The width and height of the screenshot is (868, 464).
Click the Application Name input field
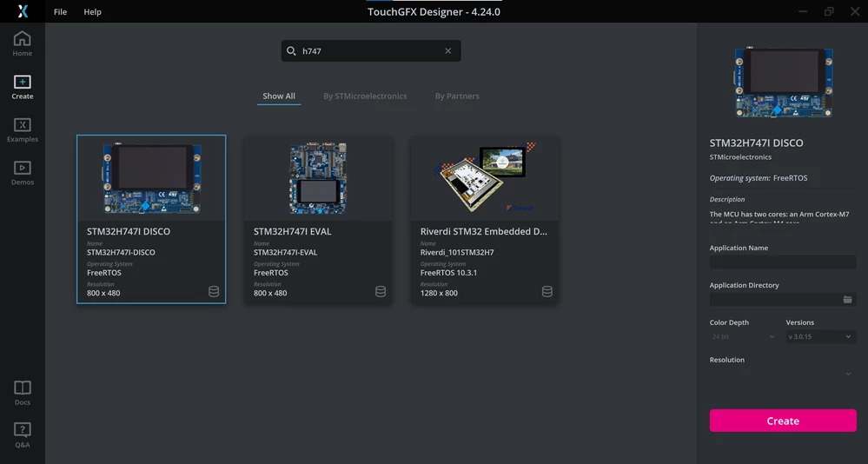tap(783, 262)
